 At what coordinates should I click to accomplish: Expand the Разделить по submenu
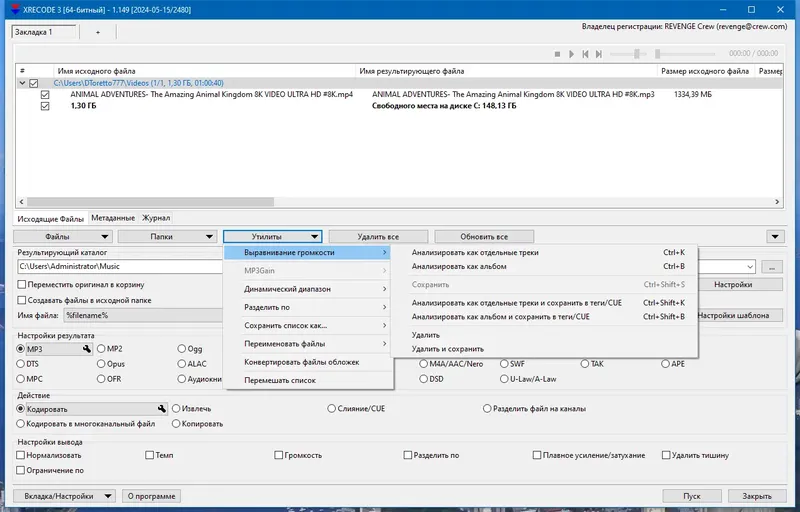[309, 308]
